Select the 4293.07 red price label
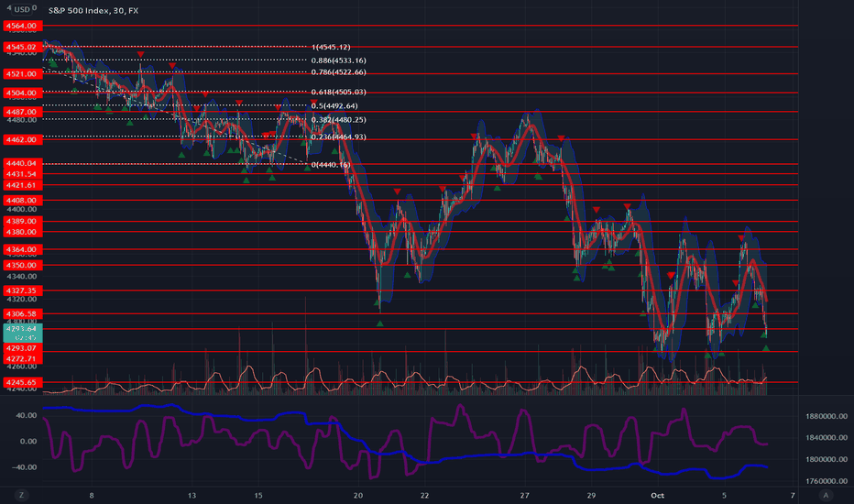 22,347
